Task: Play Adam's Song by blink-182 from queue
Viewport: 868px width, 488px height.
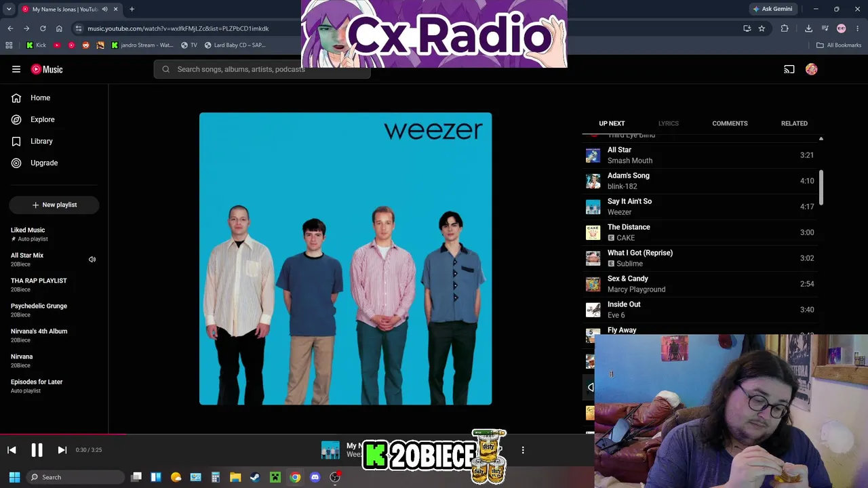Action: pos(700,181)
